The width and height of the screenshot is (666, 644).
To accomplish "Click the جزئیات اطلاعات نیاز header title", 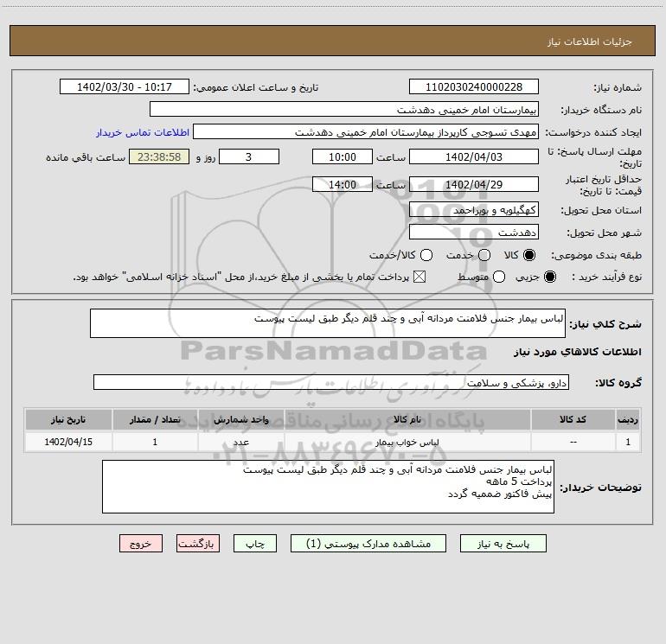I will point(590,41).
